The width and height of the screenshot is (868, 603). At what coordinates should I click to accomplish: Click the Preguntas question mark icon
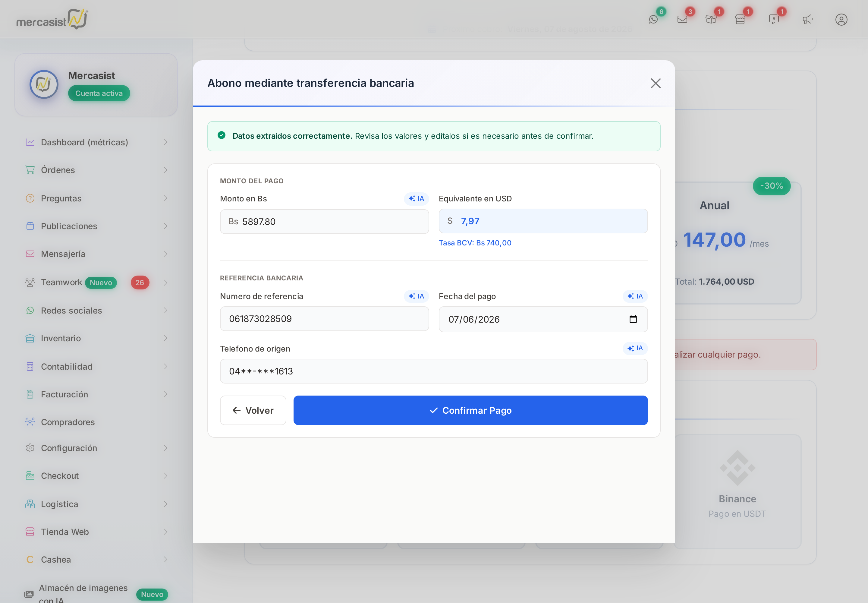[30, 198]
